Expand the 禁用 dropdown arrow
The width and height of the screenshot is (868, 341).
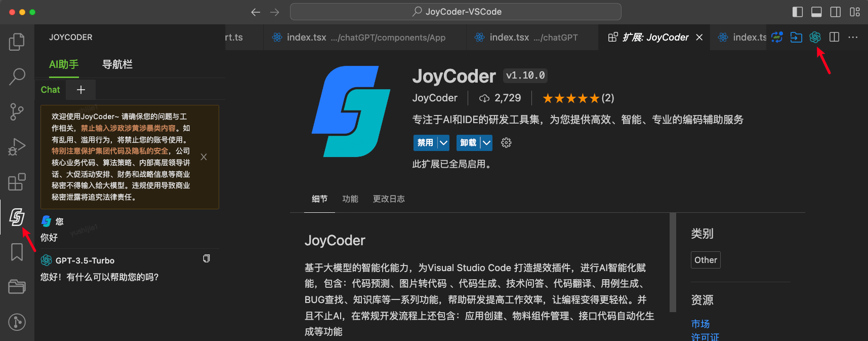pos(444,143)
